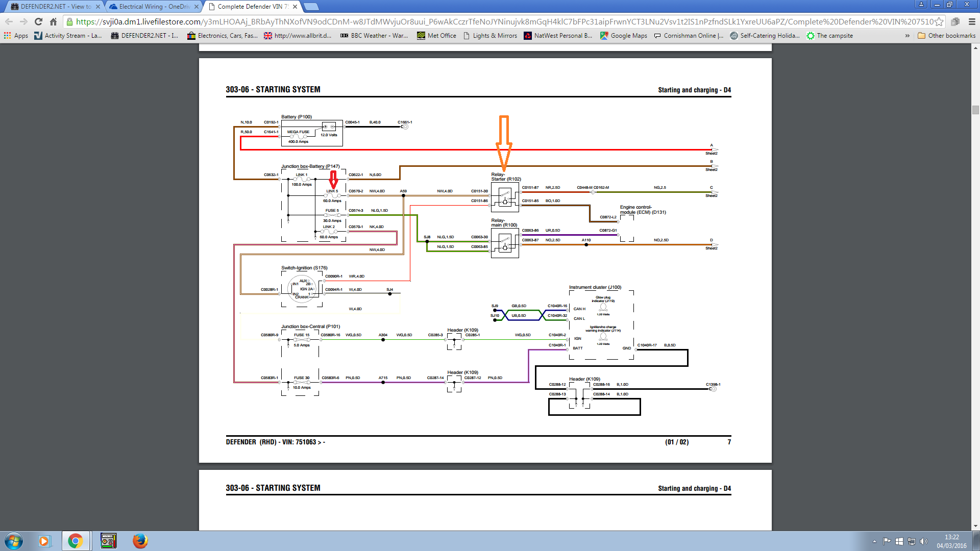
Task: Click the Instrument cluster (J100) label
Action: [595, 287]
